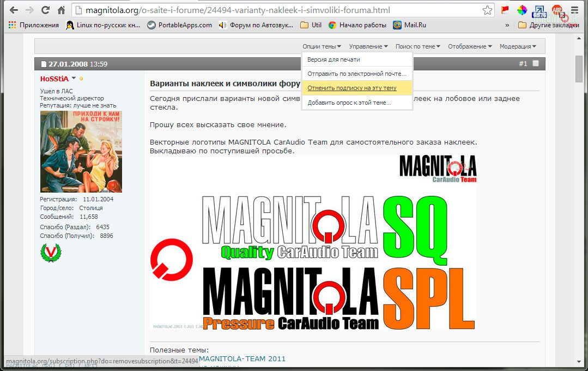
Task: Open the Linux по-русски bookmark
Action: (103, 25)
